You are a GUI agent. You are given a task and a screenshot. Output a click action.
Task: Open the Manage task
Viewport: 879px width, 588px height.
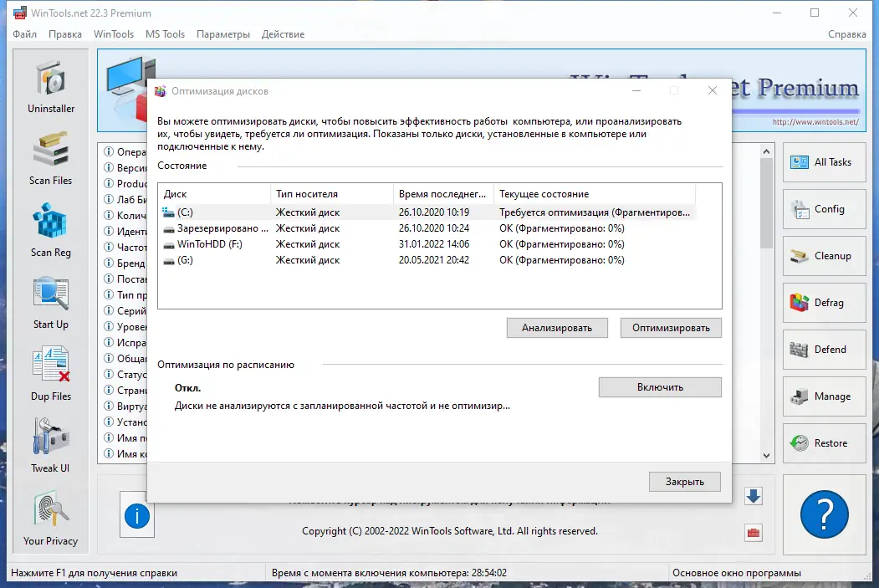pos(824,396)
